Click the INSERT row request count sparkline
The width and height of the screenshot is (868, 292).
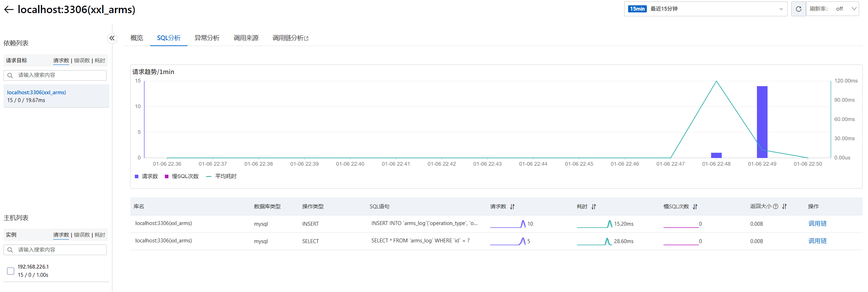click(508, 224)
